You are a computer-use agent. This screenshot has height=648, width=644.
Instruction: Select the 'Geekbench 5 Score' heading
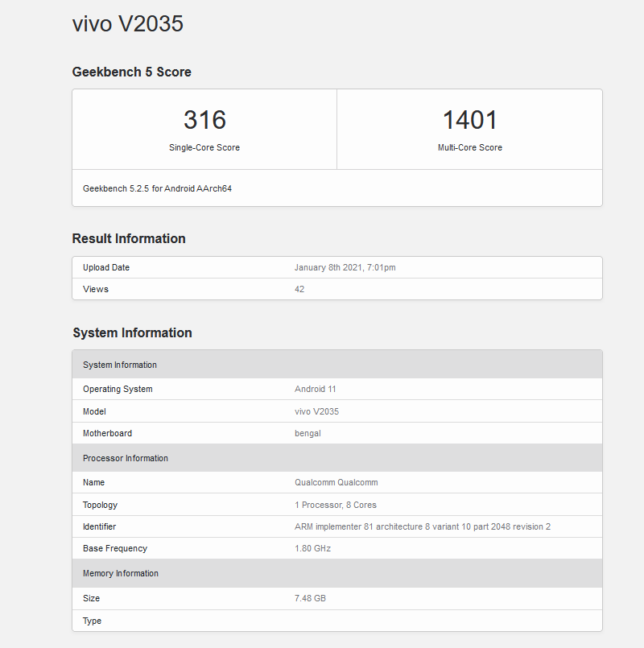click(x=131, y=72)
